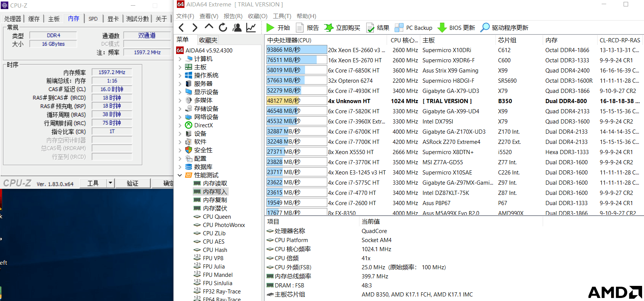This screenshot has height=301, width=644.
Task: Open AIDA64 帮助(H) menu
Action: click(307, 16)
